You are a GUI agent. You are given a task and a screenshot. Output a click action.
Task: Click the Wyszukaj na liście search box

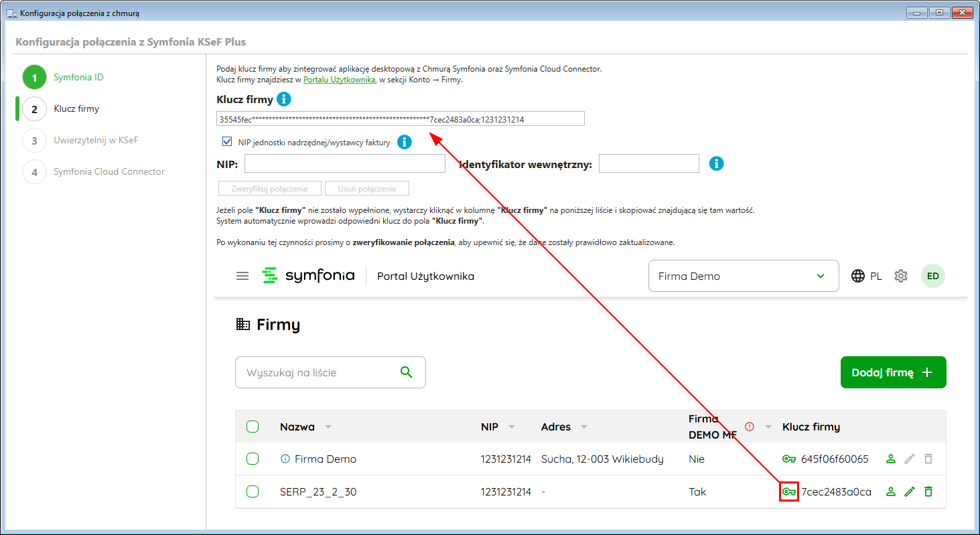(x=330, y=372)
